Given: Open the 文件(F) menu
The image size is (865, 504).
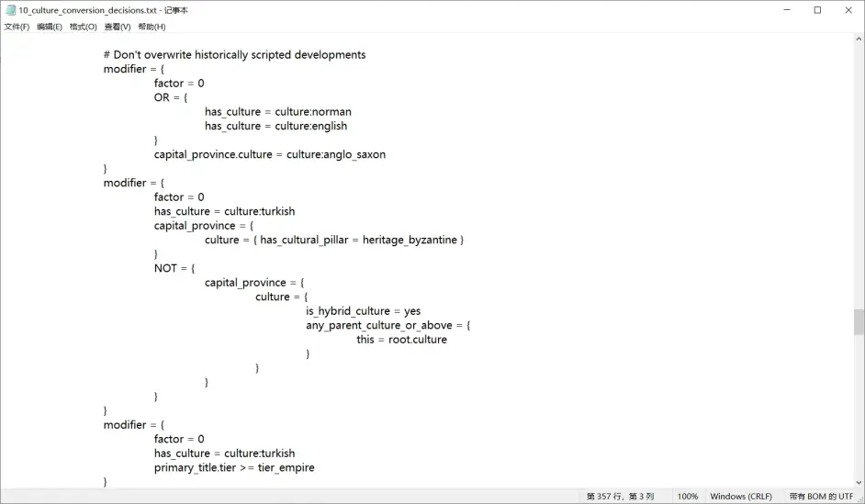Looking at the screenshot, I should 17,27.
